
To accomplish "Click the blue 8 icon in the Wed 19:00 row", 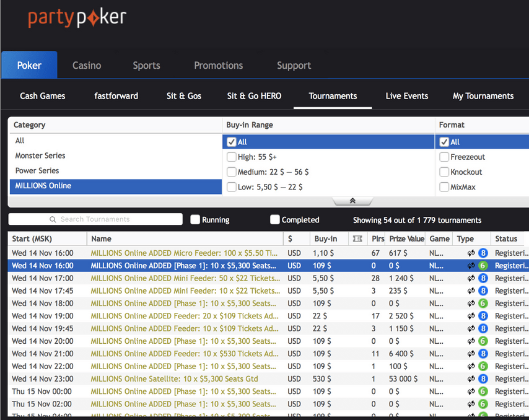I will [483, 316].
